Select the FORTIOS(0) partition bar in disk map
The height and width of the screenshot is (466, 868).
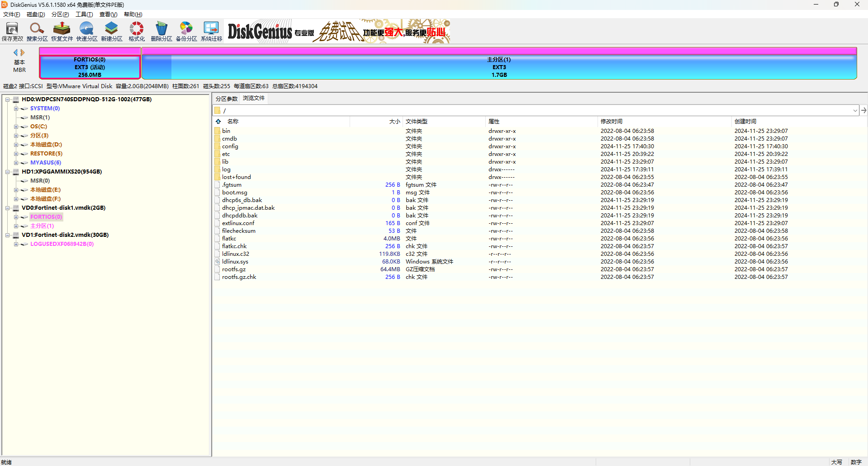(x=90, y=67)
